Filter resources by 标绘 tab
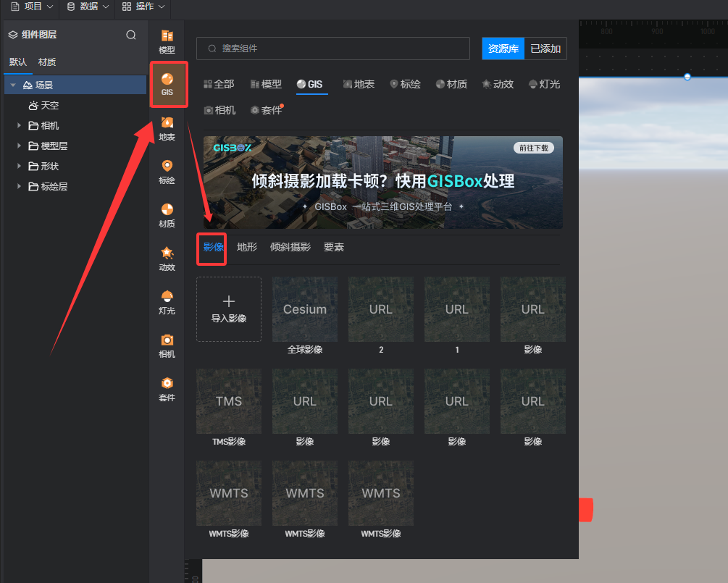Screen dimensions: 728x583 click(405, 84)
